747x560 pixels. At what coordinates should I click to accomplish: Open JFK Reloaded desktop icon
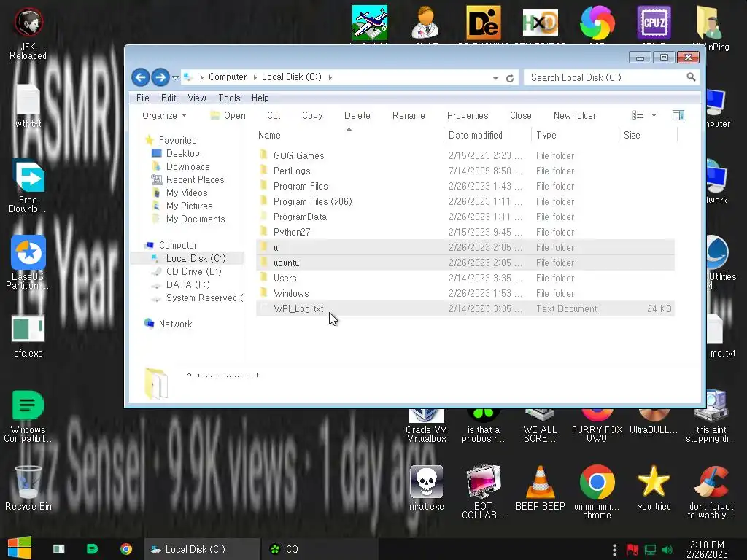(28, 34)
